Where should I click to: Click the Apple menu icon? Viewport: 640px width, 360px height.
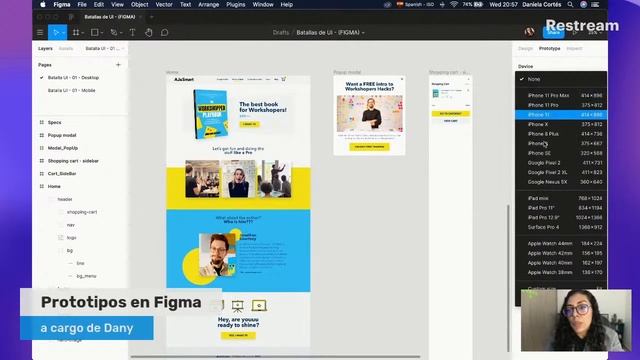(x=43, y=4)
